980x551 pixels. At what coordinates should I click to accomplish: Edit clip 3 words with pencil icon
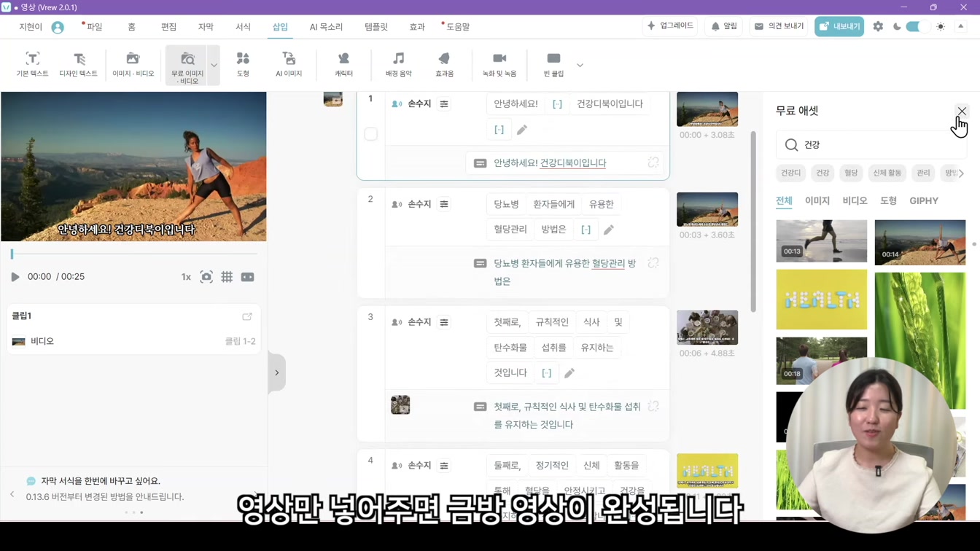coord(569,373)
